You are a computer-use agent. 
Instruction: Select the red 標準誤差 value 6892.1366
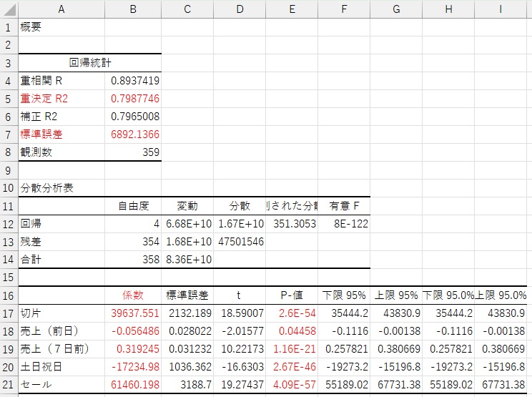[x=133, y=134]
